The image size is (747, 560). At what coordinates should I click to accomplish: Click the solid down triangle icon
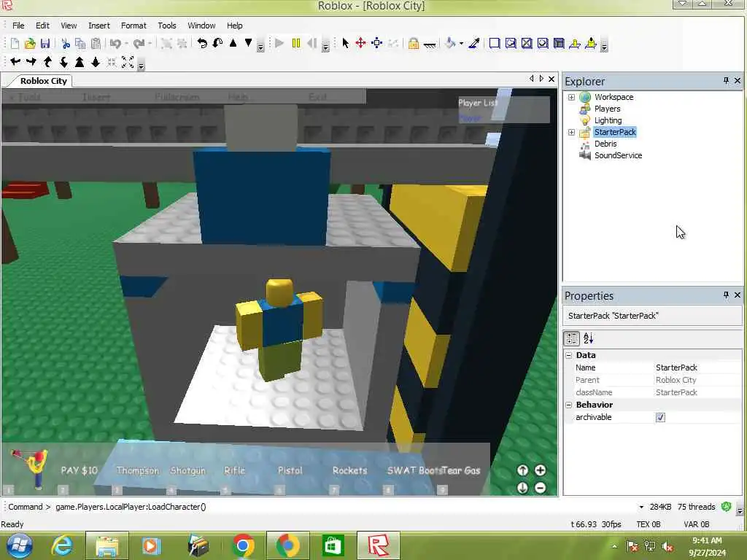(x=248, y=43)
